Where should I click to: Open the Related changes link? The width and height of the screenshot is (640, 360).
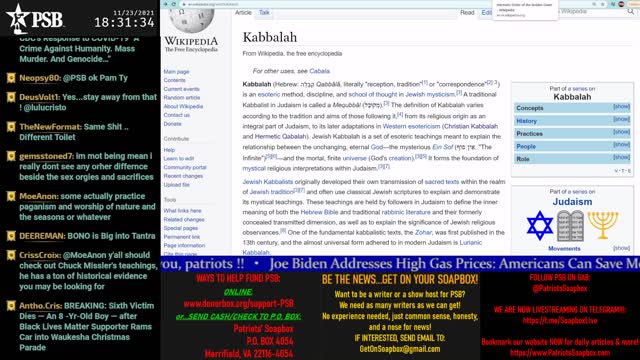coord(184,220)
